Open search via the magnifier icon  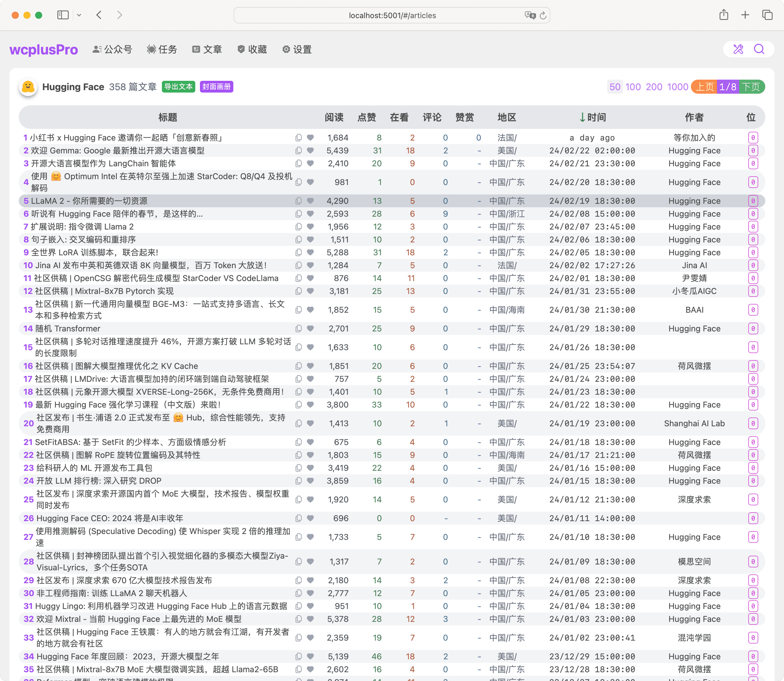[x=759, y=49]
